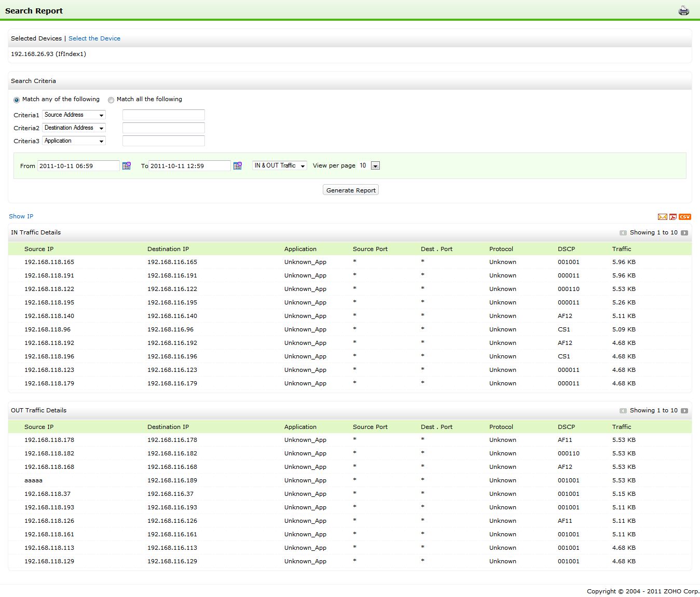Expand the IN & OUT Traffic dropdown
Viewport: 700px width, 597px height.
point(280,166)
